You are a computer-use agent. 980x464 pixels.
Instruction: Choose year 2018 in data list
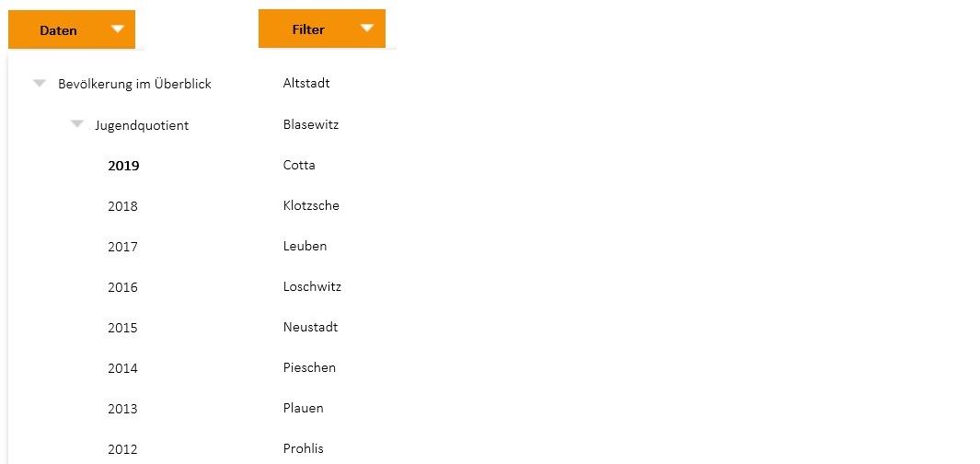point(122,206)
